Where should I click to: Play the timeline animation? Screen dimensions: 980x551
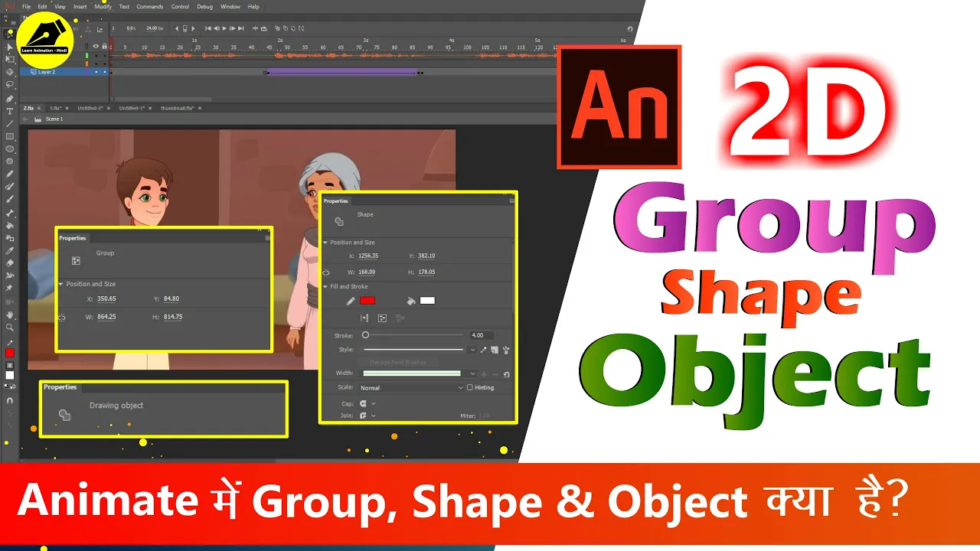point(224,28)
